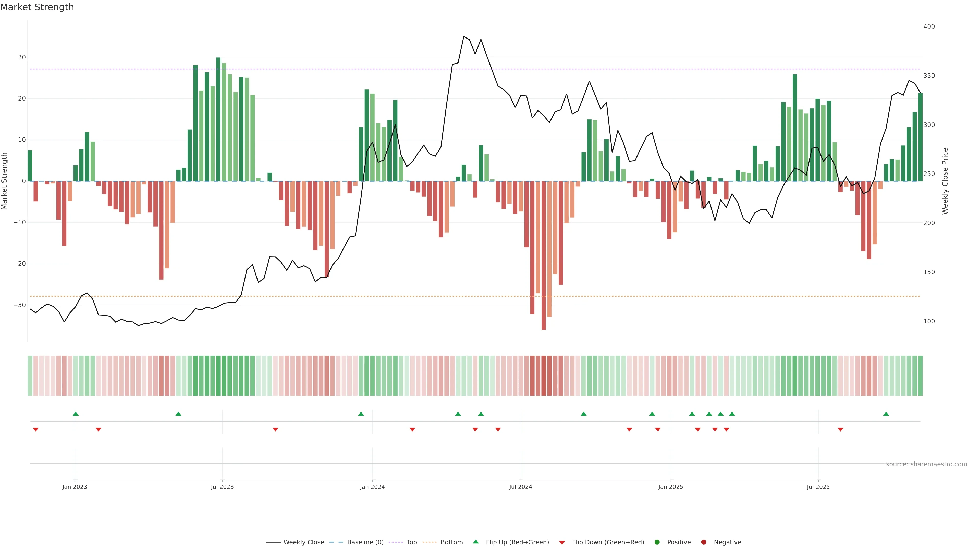Click red triangle icon beside Flip Down legend
The width and height of the screenshot is (980, 551).
pos(562,542)
